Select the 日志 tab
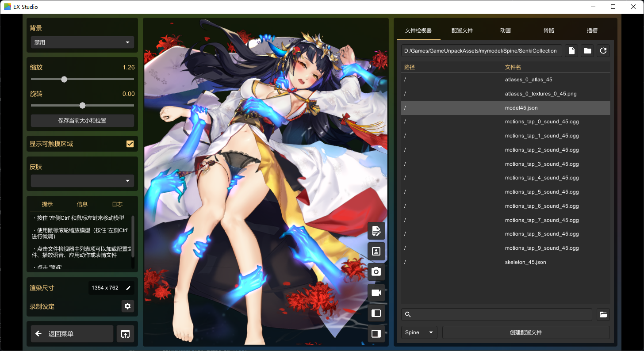The width and height of the screenshot is (644, 351). (117, 204)
